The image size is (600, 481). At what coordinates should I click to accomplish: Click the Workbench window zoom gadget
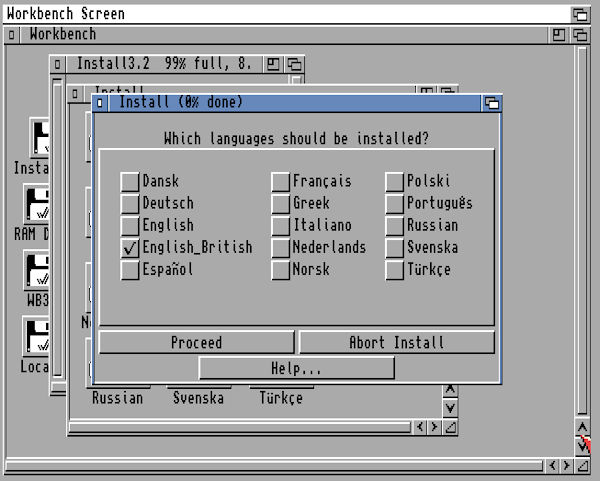(560, 35)
